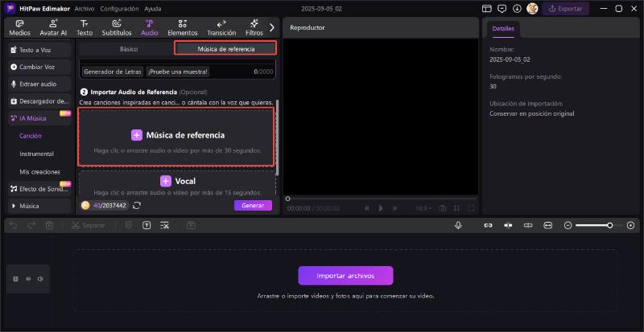This screenshot has height=332, width=644.
Task: Select the Instrumental sub-item
Action: [x=36, y=154]
